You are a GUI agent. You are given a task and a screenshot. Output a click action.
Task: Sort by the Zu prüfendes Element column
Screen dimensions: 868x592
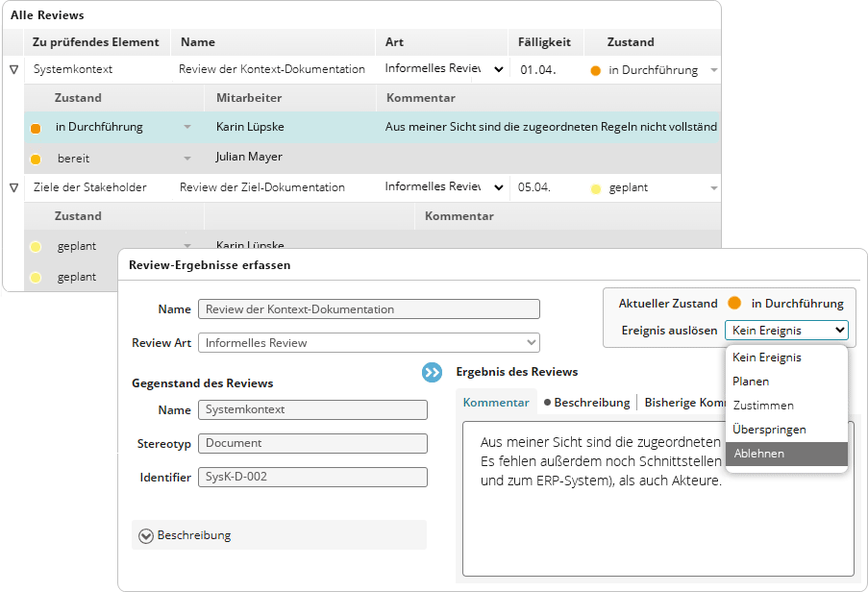[97, 42]
